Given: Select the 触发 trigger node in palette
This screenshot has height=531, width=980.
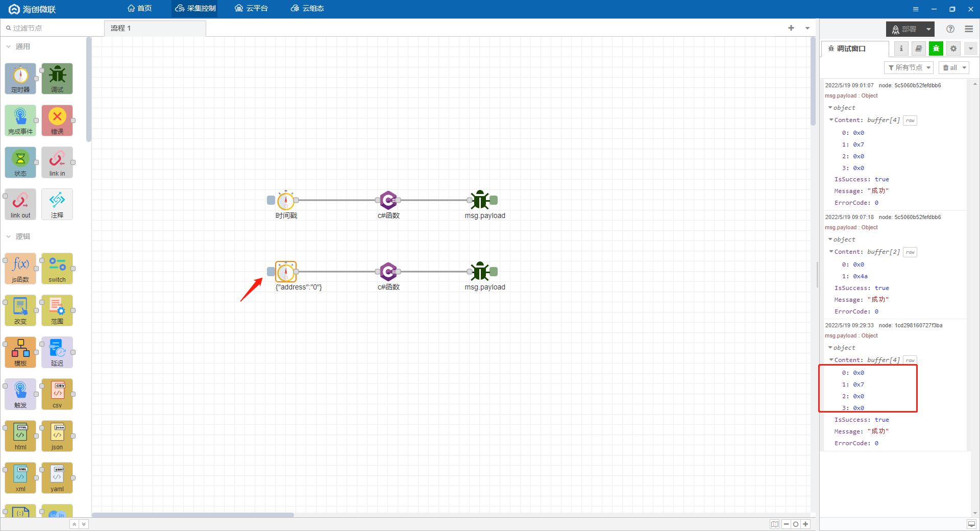Looking at the screenshot, I should (x=20, y=394).
